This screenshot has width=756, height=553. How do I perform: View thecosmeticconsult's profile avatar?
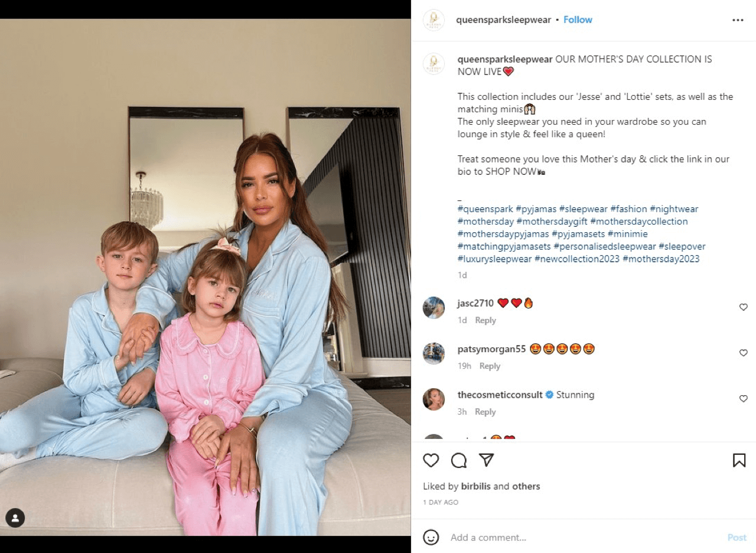tap(434, 399)
